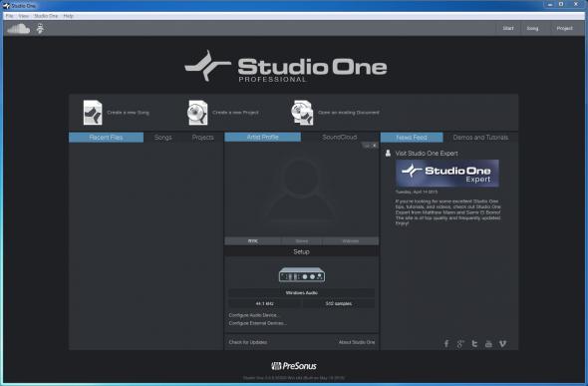Select the Projects tab

(x=203, y=138)
